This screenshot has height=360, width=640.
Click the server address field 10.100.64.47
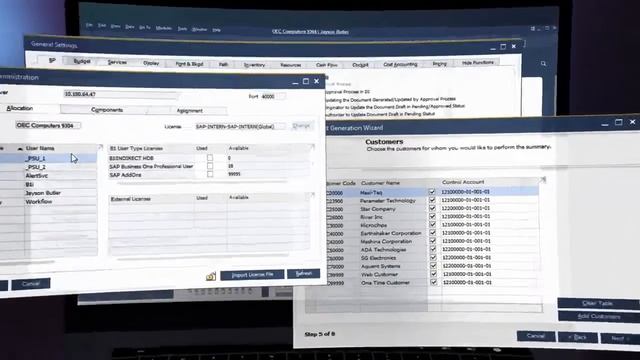click(120, 94)
